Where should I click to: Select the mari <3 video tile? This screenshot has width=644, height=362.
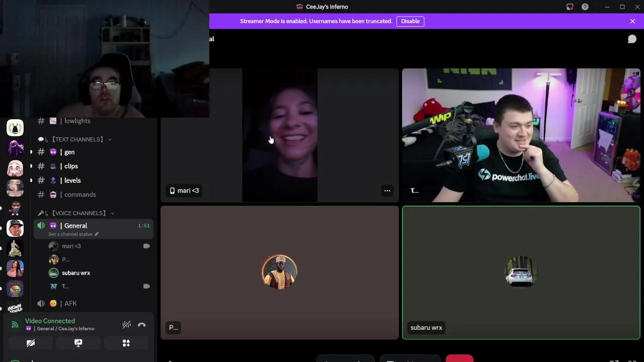(279, 135)
